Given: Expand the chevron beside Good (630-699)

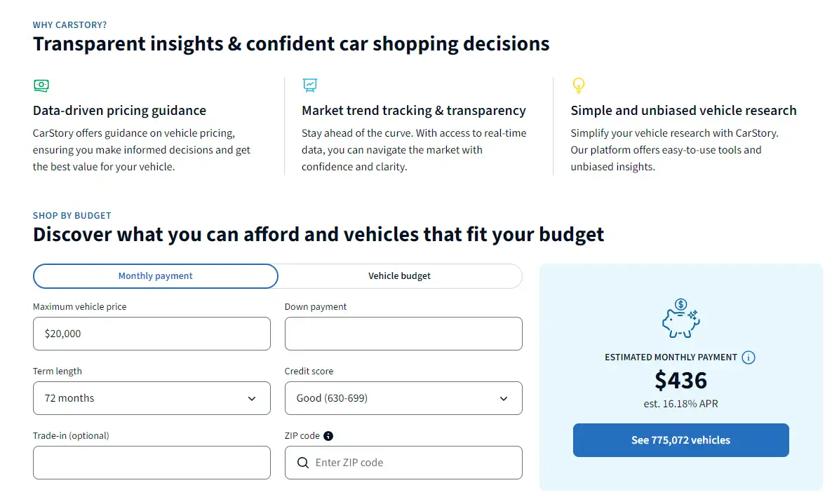Looking at the screenshot, I should 504,399.
